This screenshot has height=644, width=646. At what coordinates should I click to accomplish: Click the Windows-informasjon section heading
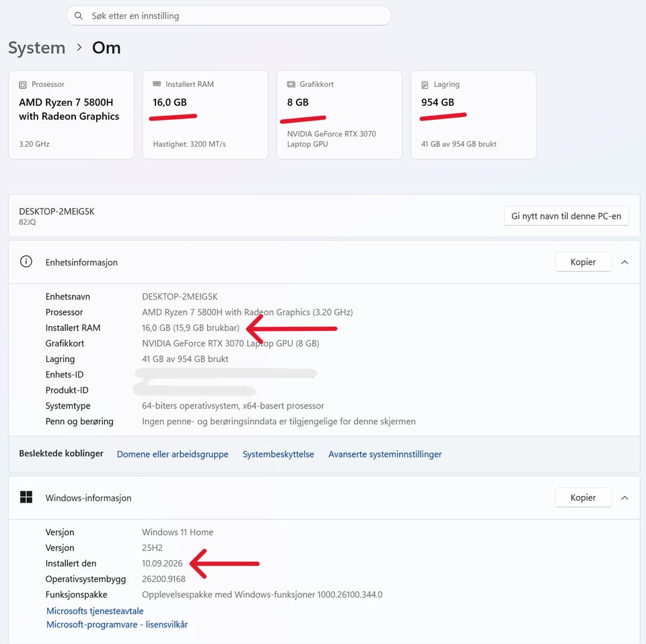click(x=89, y=498)
